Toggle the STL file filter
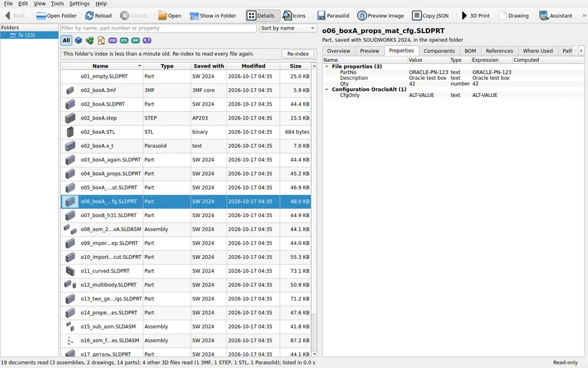The height and width of the screenshot is (368, 588). [x=124, y=40]
